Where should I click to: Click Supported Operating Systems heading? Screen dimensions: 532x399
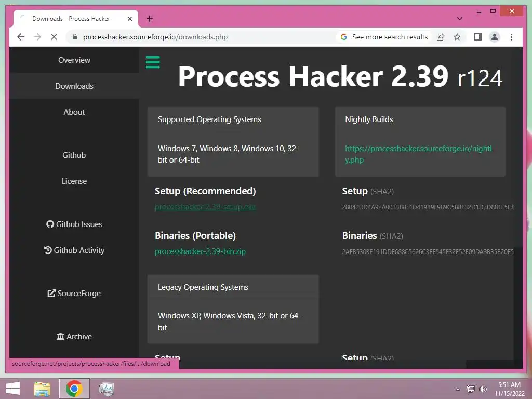209,119
